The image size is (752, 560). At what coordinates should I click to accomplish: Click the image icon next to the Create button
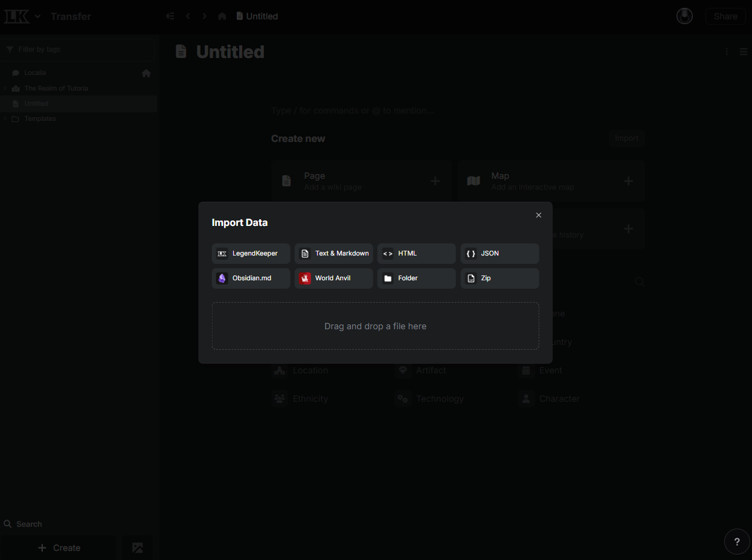138,547
